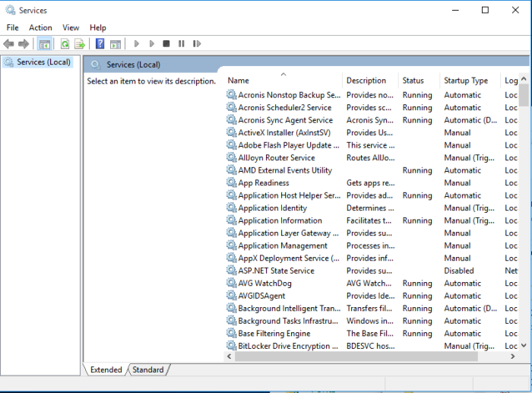The width and height of the screenshot is (532, 393).
Task: Open the Help menu
Action: pyautogui.click(x=98, y=27)
